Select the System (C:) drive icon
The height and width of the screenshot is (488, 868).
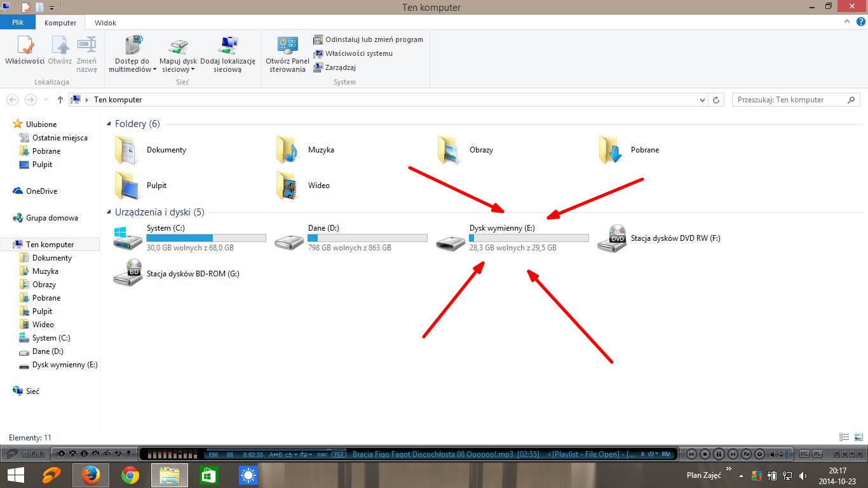(128, 238)
